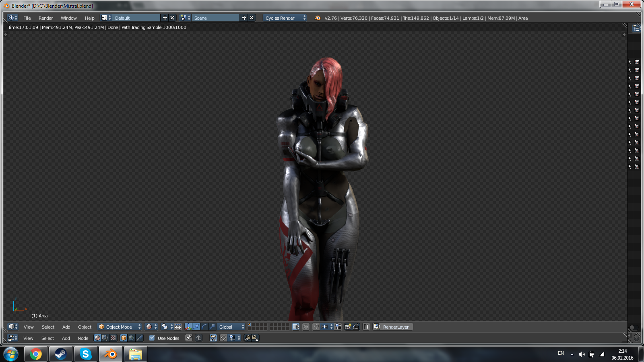The image size is (644, 362).
Task: Click the proportional editing circle icon
Action: point(306,327)
